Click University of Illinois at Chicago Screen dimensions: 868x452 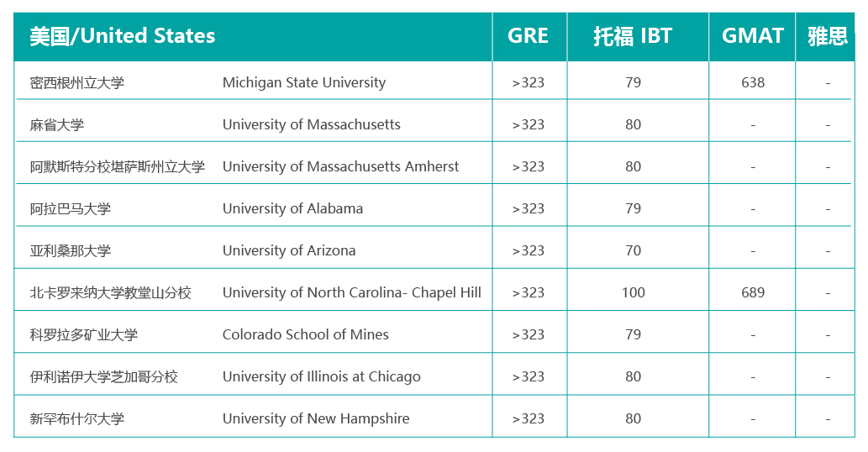coord(321,376)
